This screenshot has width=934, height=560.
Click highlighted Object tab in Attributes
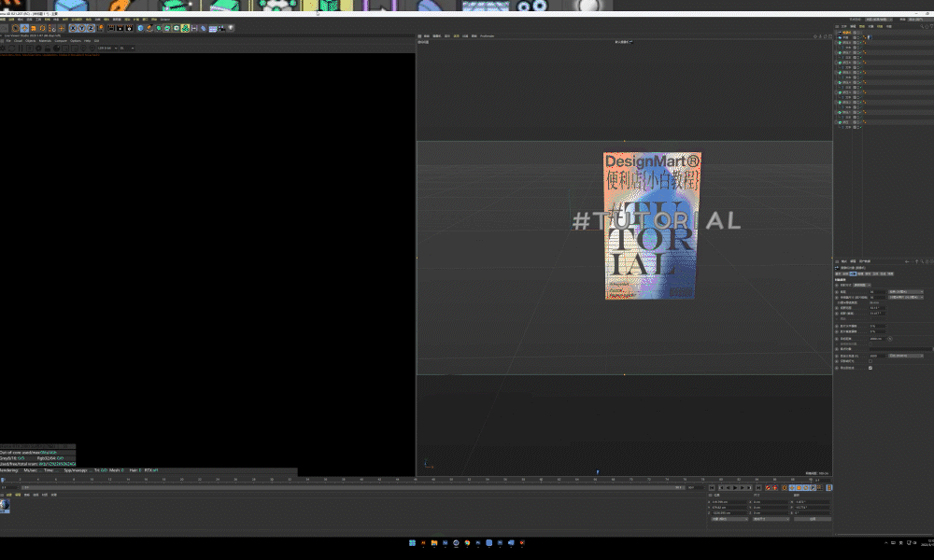(x=853, y=273)
